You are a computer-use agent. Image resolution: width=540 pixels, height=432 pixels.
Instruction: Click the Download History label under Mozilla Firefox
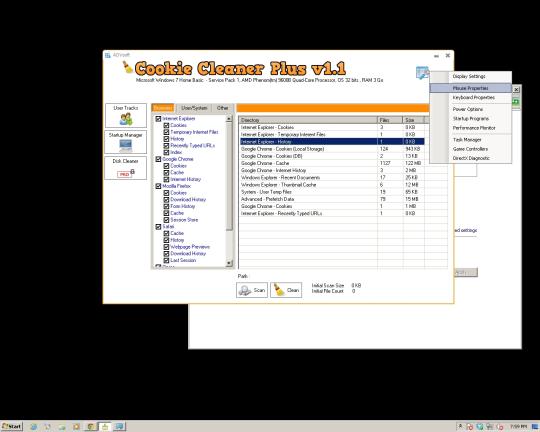[188, 199]
